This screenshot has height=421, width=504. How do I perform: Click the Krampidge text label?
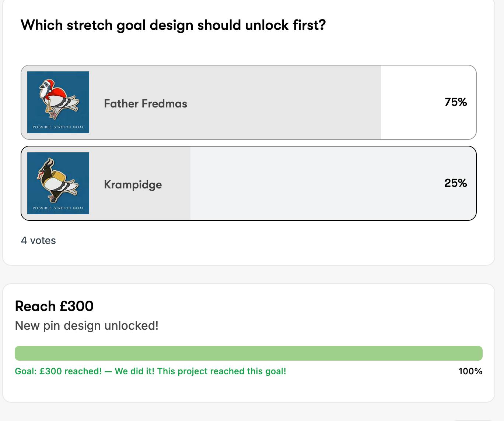133,184
